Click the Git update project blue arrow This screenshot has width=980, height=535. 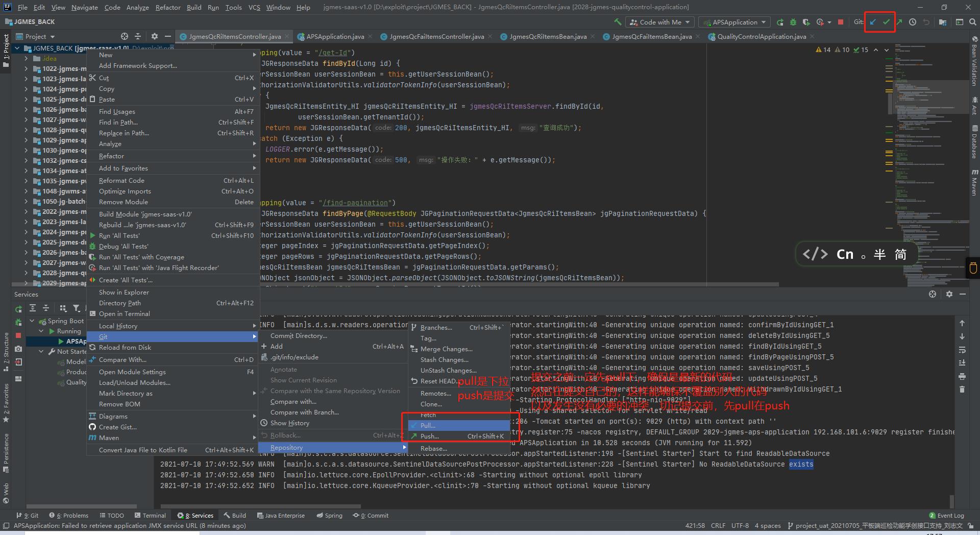873,22
